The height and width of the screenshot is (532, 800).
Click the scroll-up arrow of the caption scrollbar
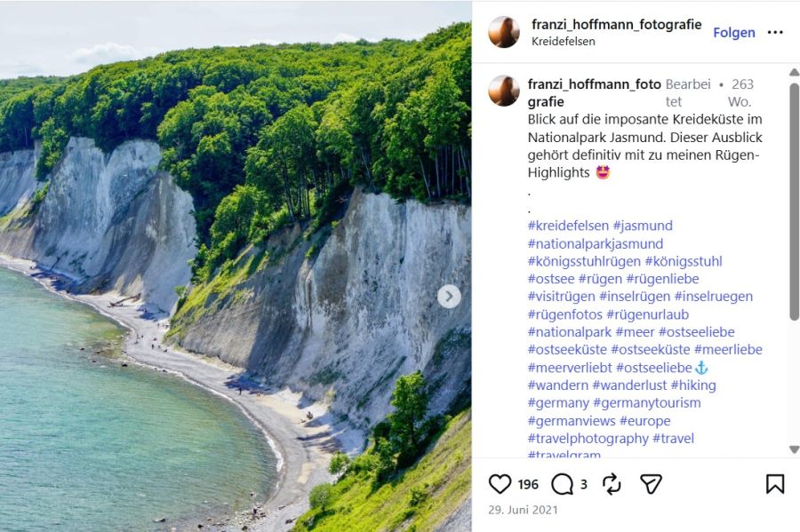pyautogui.click(x=794, y=72)
